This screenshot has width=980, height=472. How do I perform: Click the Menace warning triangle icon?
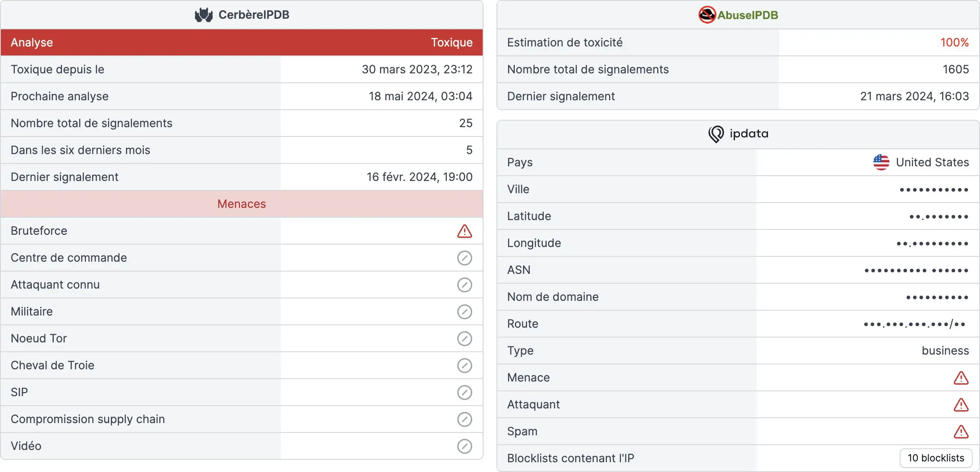(961, 378)
